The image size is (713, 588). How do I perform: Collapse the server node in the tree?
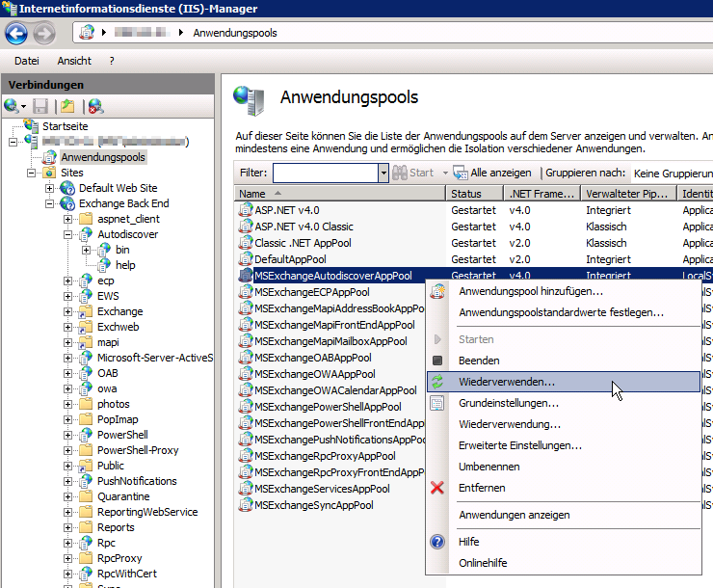click(x=13, y=142)
